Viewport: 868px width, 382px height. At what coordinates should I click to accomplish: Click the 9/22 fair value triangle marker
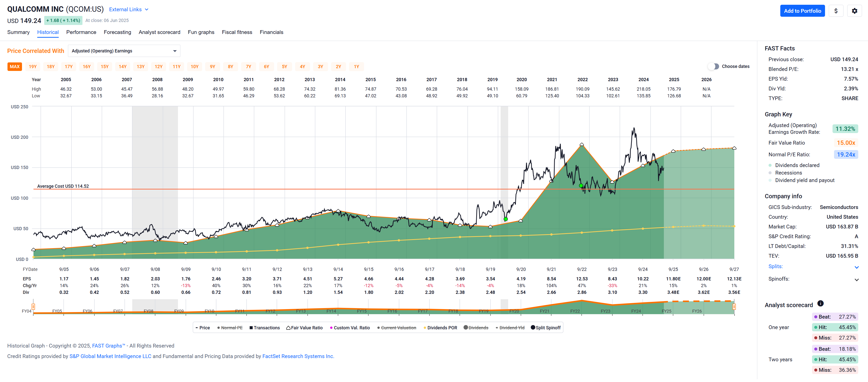pos(582,144)
